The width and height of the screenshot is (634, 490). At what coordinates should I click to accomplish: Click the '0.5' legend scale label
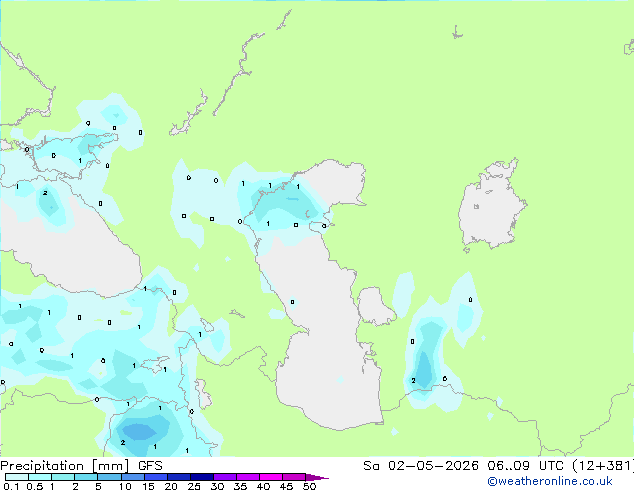(x=35, y=486)
